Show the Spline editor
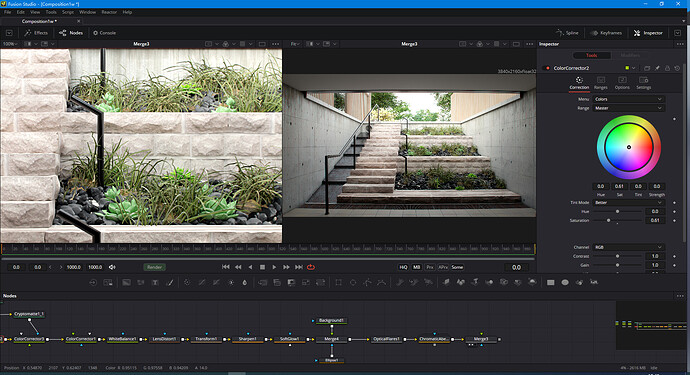Image resolution: width=690 pixels, height=375 pixels. pos(567,33)
